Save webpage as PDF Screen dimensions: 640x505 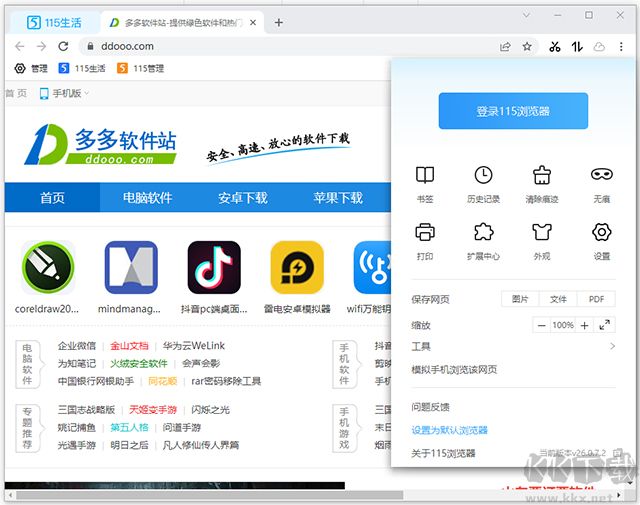click(x=596, y=299)
